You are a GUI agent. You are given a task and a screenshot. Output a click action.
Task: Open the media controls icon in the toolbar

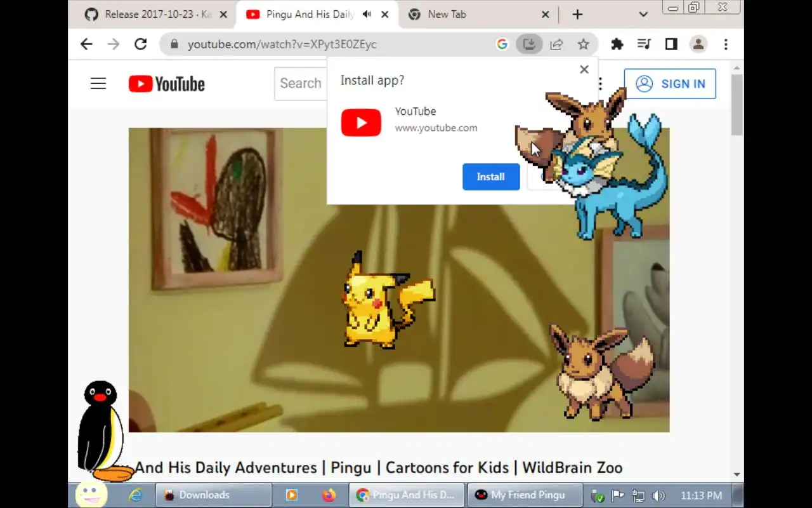[644, 44]
